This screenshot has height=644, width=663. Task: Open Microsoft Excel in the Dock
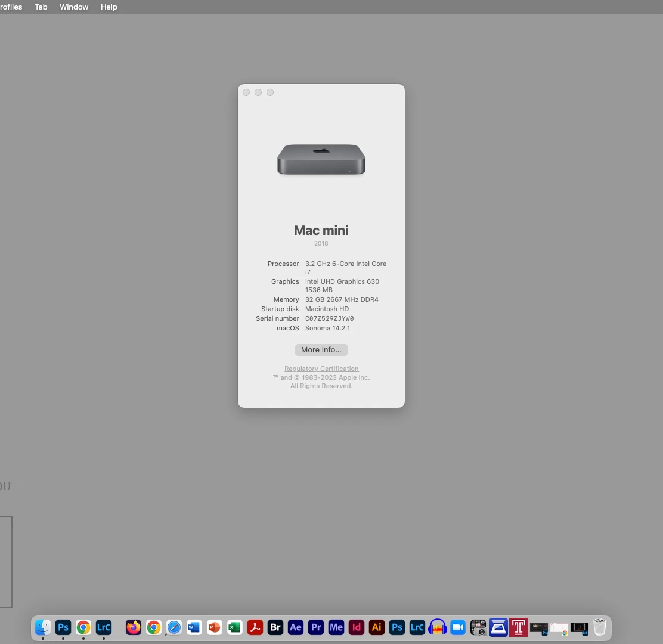tap(235, 627)
